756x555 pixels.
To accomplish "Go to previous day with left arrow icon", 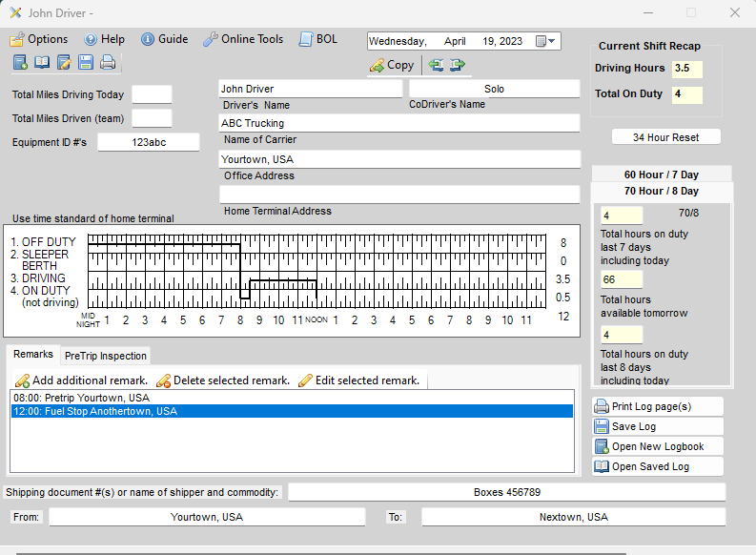I will coord(437,65).
